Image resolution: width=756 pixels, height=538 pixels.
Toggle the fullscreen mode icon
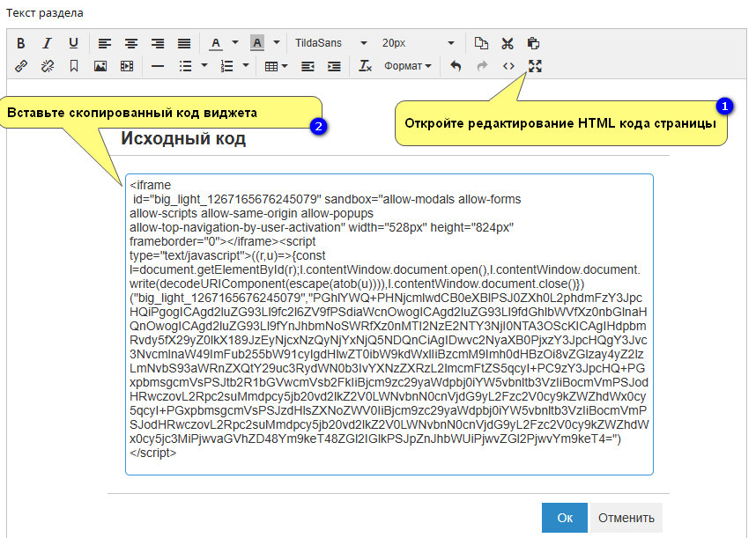point(534,66)
